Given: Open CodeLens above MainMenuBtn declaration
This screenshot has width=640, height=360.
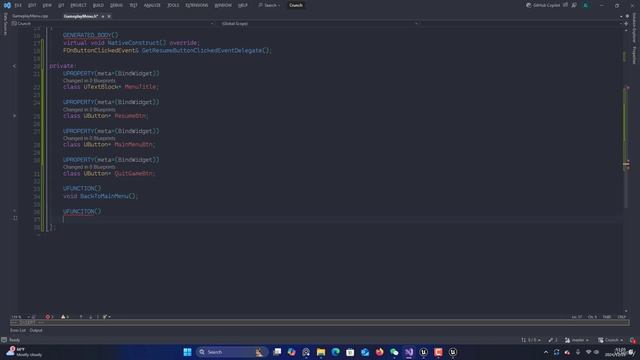Looking at the screenshot, I should tap(89, 138).
